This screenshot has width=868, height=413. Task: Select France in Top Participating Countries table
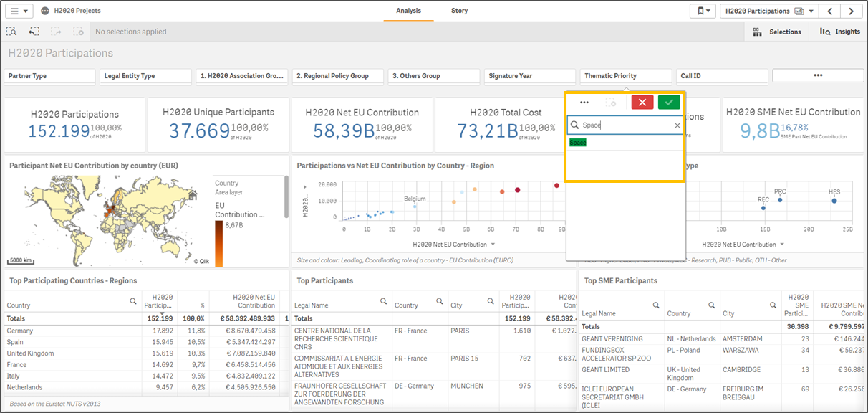[x=16, y=365]
